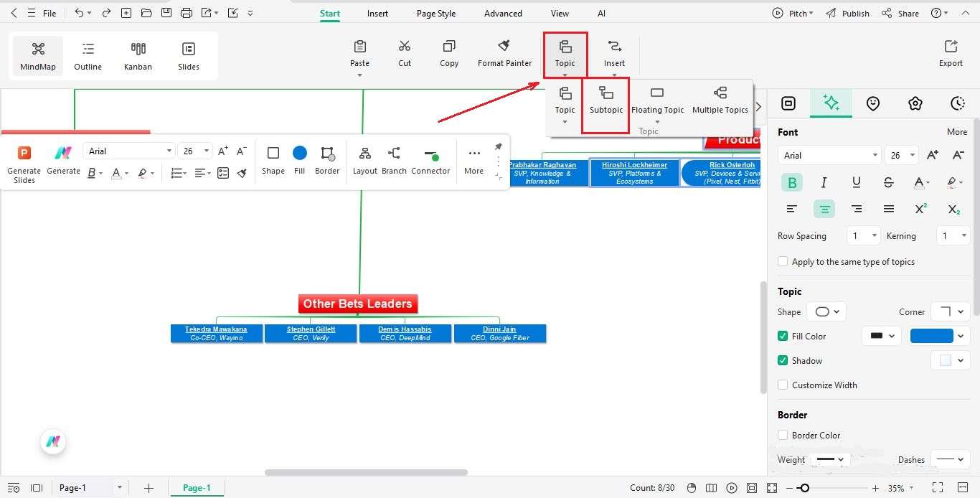Click the blue Fill circle in floating toolbar
The height and width of the screenshot is (498, 980).
[299, 153]
